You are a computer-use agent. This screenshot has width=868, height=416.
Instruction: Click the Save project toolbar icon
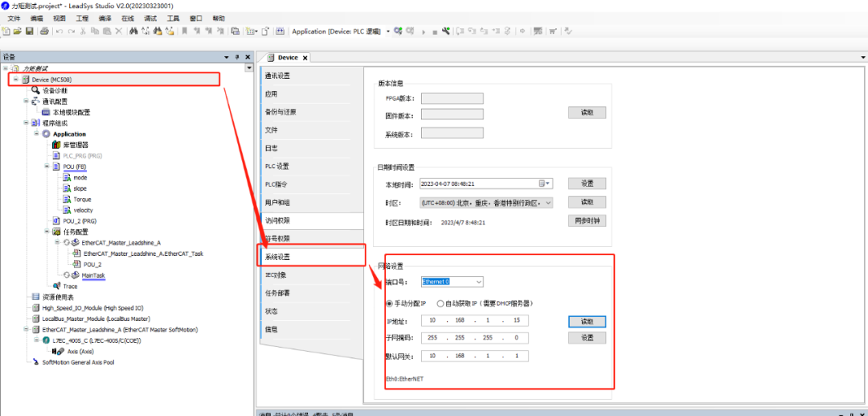(x=30, y=31)
